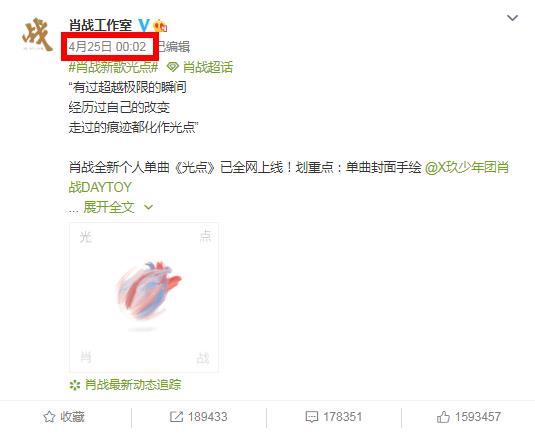This screenshot has height=435, width=535.
Task: Open the #肖战新歌光点# hashtag
Action: (x=114, y=67)
